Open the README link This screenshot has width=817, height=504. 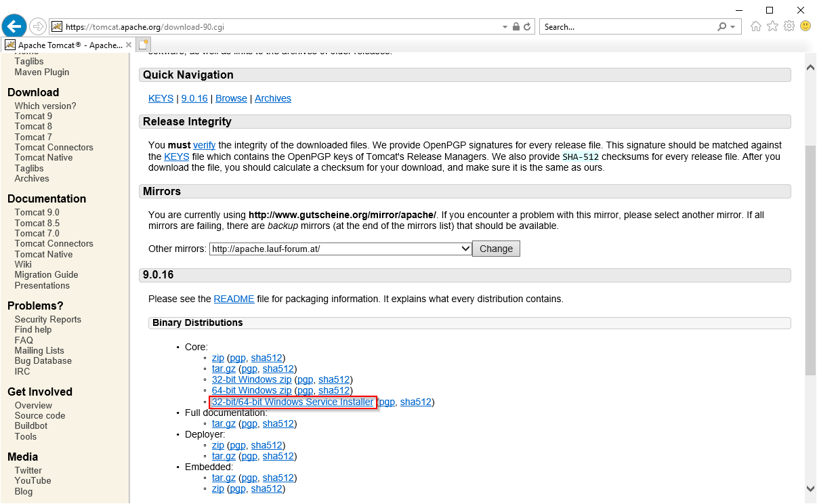point(234,299)
